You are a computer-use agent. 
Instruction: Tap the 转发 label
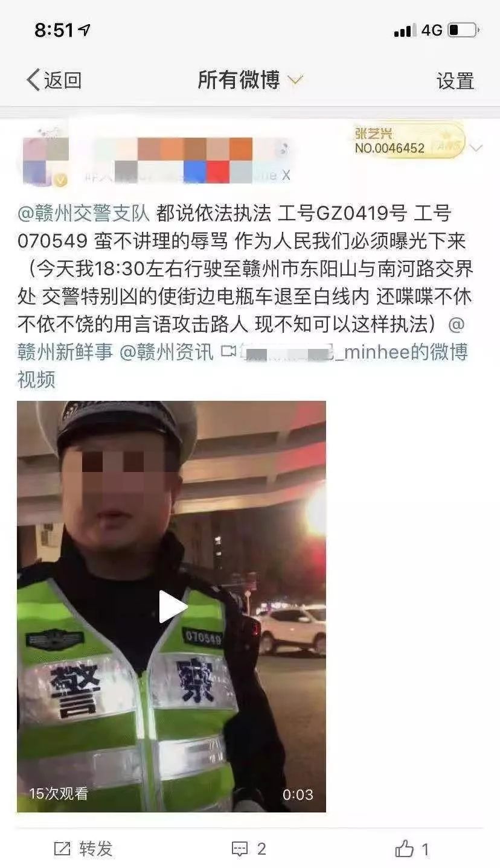96,849
